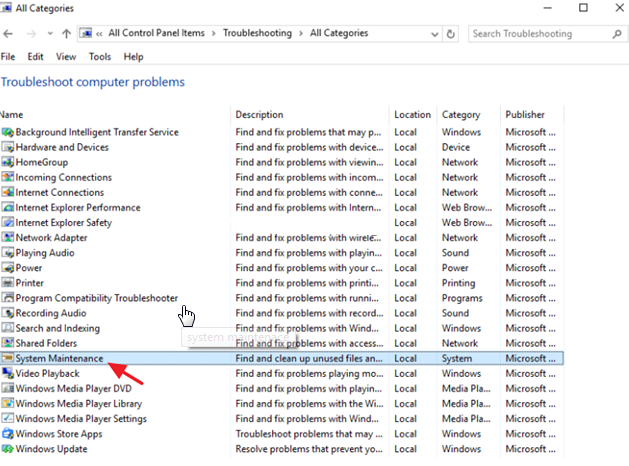
Task: Click the Shared Folders icon
Action: pyautogui.click(x=8, y=343)
